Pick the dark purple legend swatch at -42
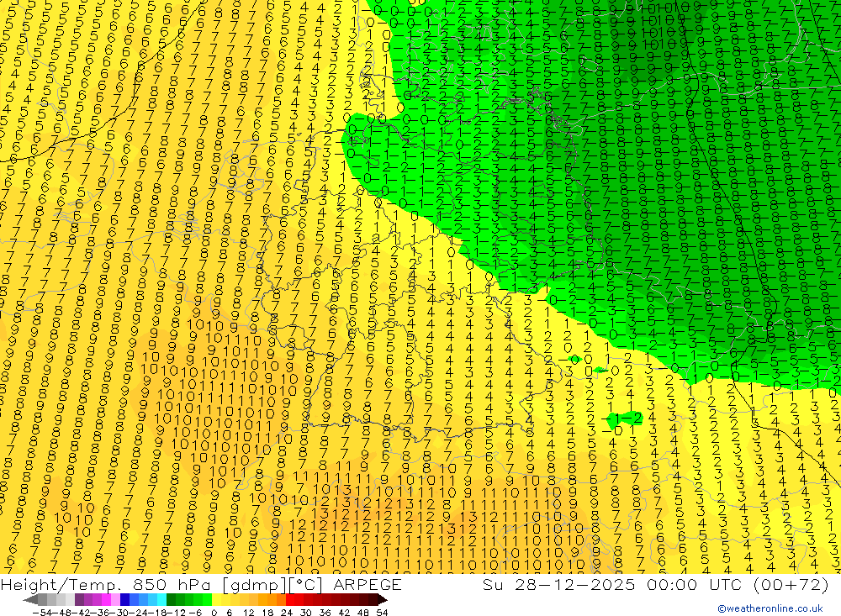841x616 pixels. (79, 599)
